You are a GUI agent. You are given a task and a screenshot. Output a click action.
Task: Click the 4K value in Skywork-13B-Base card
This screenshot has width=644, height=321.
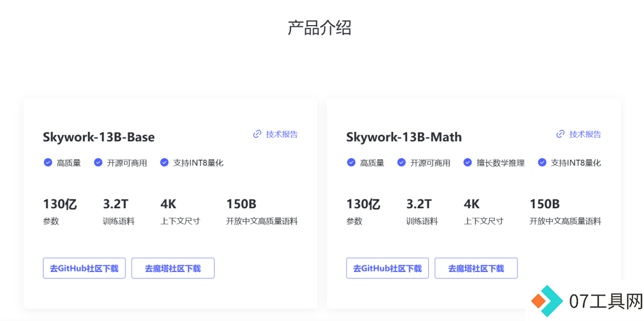[x=168, y=204]
